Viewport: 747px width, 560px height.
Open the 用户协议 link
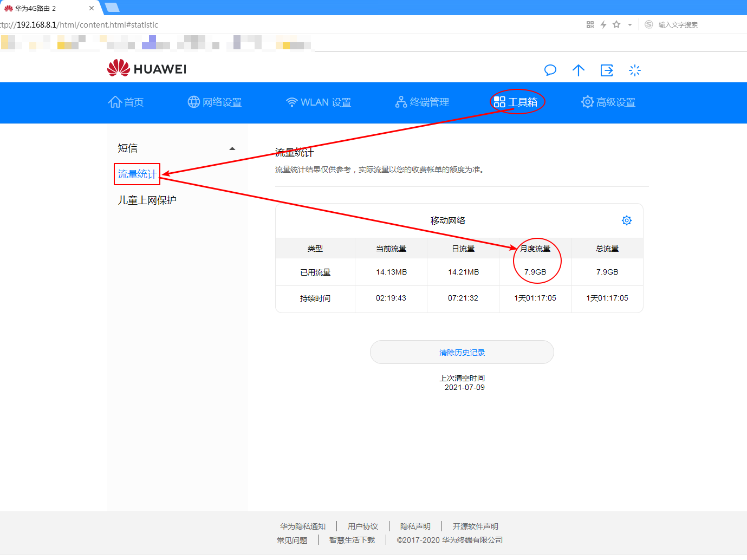363,526
